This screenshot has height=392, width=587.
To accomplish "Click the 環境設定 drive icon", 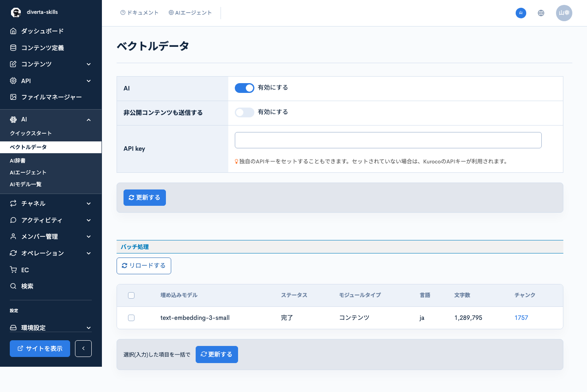I will pyautogui.click(x=13, y=328).
